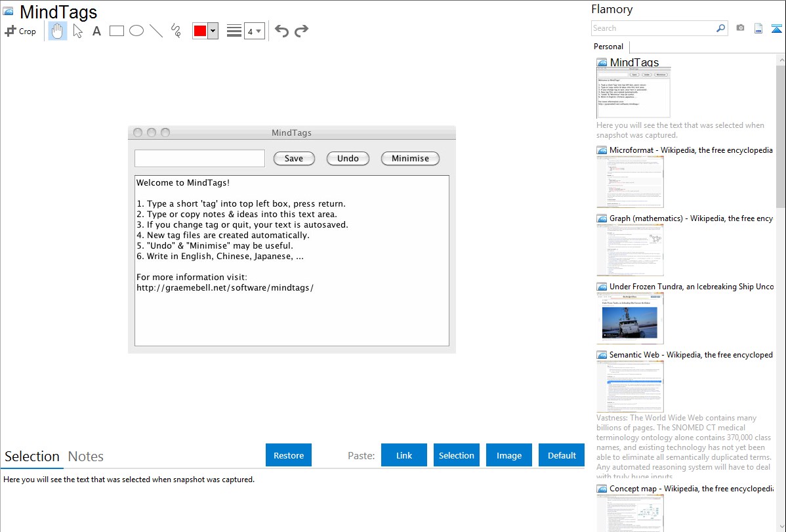Click the Paste Default button
The image size is (786, 532).
(x=562, y=455)
